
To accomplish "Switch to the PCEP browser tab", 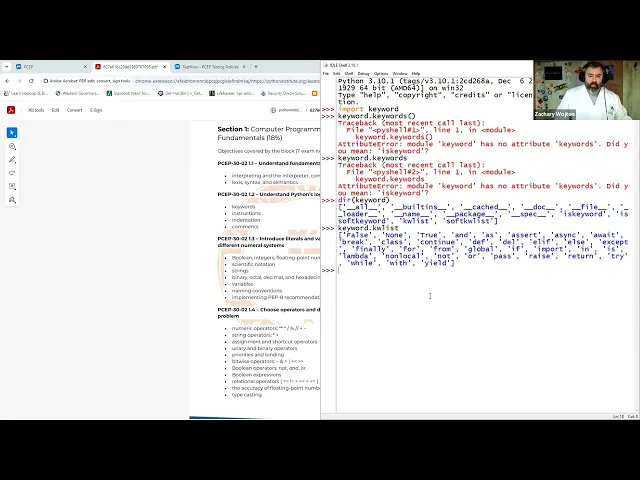I will coord(50,67).
